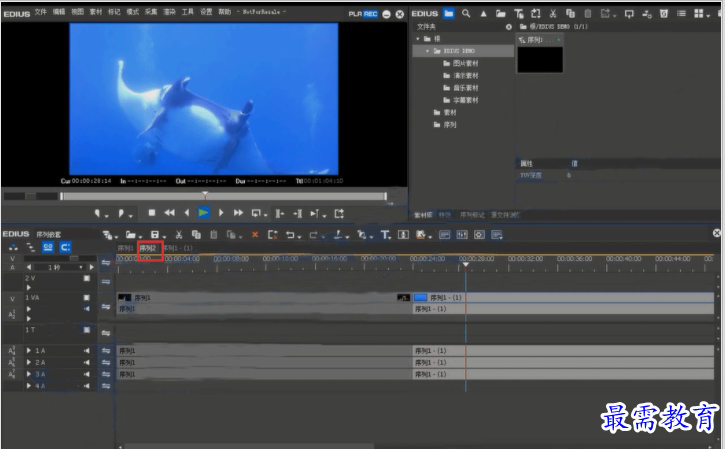Viewport: 725px width, 449px height.
Task: Click the Open project folder icon in timeline toolbar
Action: click(x=131, y=235)
